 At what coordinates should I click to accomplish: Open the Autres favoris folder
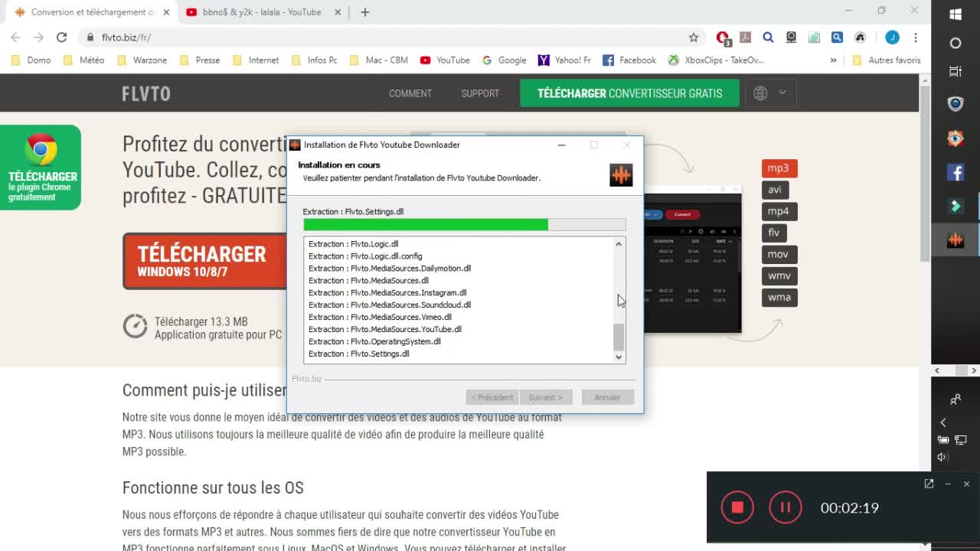(886, 60)
